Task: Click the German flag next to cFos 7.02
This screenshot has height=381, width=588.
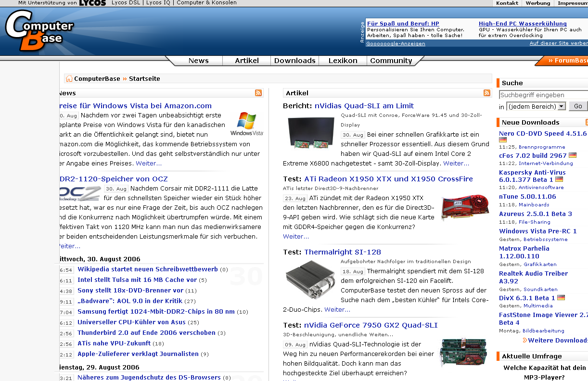Action: (x=573, y=155)
